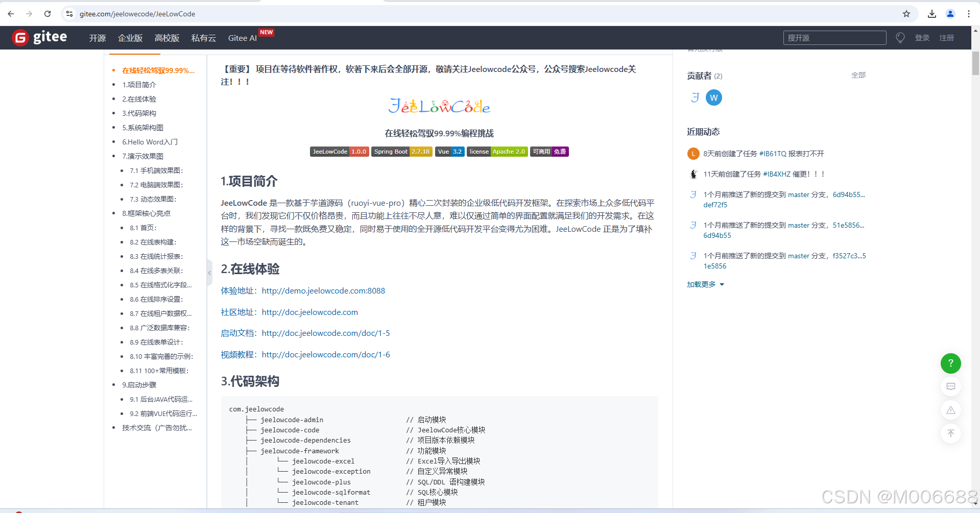Click the Spring Boot 2.7.18 badge
Screen dimensions: 980x513
point(402,152)
